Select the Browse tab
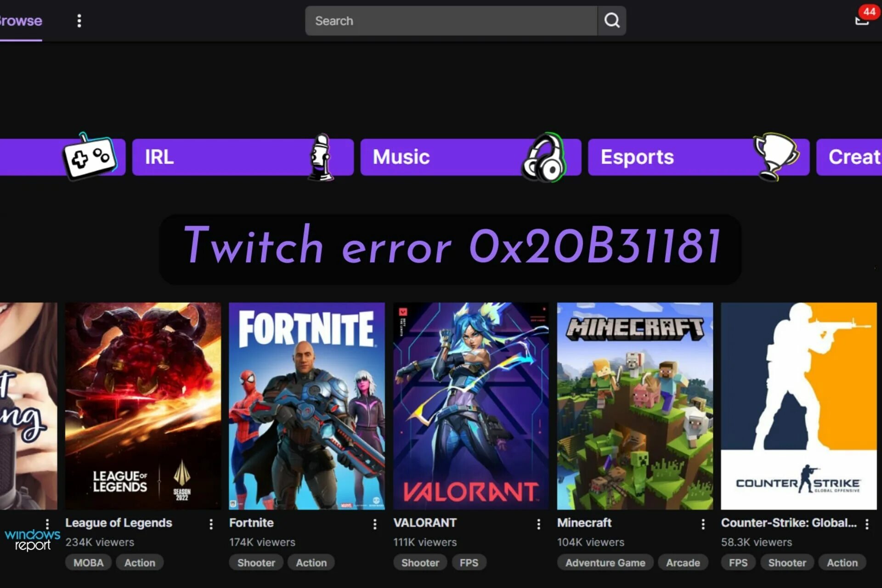 (x=21, y=21)
